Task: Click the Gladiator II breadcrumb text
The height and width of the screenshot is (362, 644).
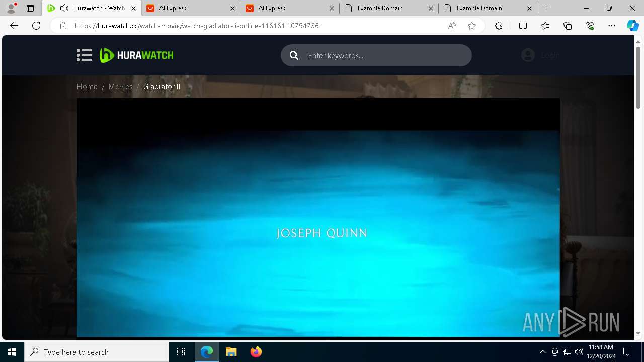Action: (x=162, y=86)
